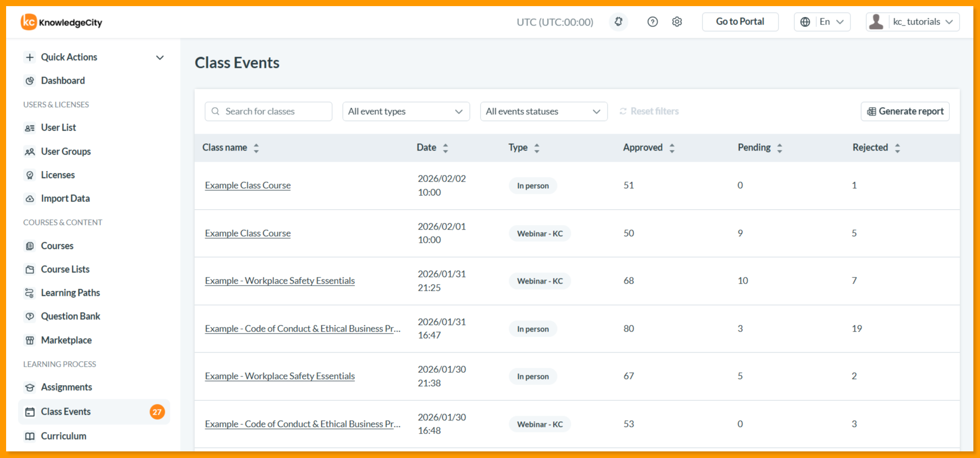
Task: Open the All event types dropdown
Action: 406,111
